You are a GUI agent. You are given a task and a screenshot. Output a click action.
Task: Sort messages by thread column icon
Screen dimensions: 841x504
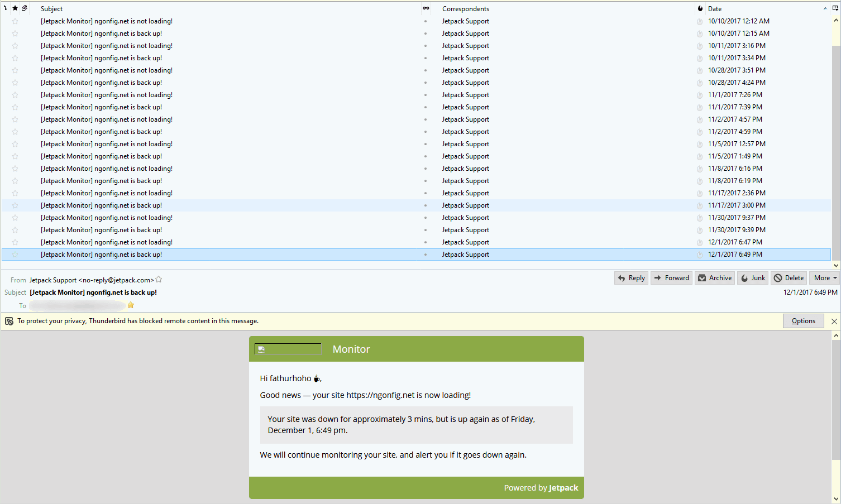click(x=6, y=8)
